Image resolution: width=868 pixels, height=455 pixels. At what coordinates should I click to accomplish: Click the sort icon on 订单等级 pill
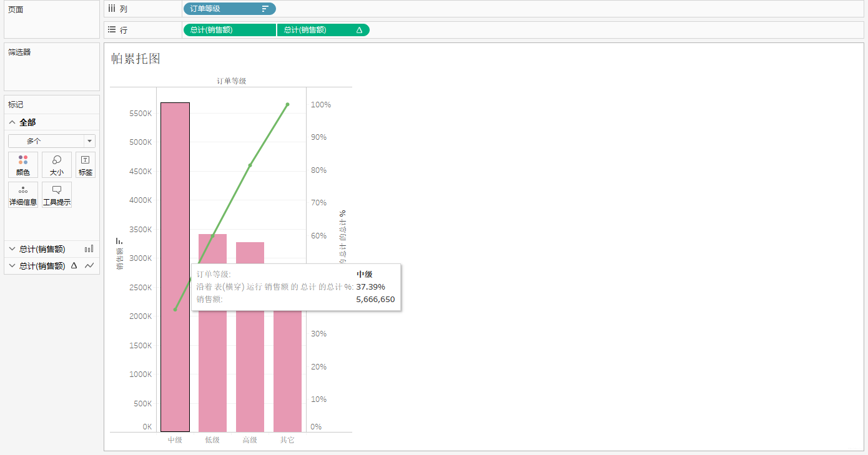point(265,9)
